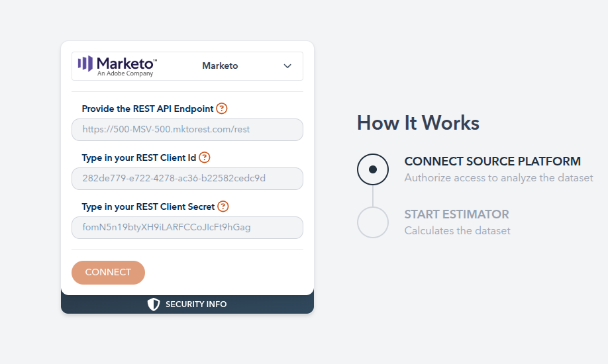Screen dimensions: 608x364
Task: Expand the platform dropdown chevron arrow
Action: (287, 66)
